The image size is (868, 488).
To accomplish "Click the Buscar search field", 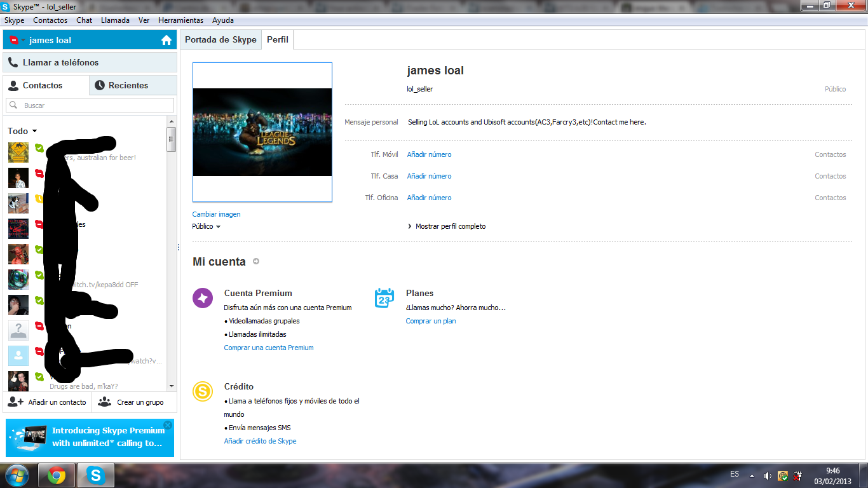I will 90,105.
